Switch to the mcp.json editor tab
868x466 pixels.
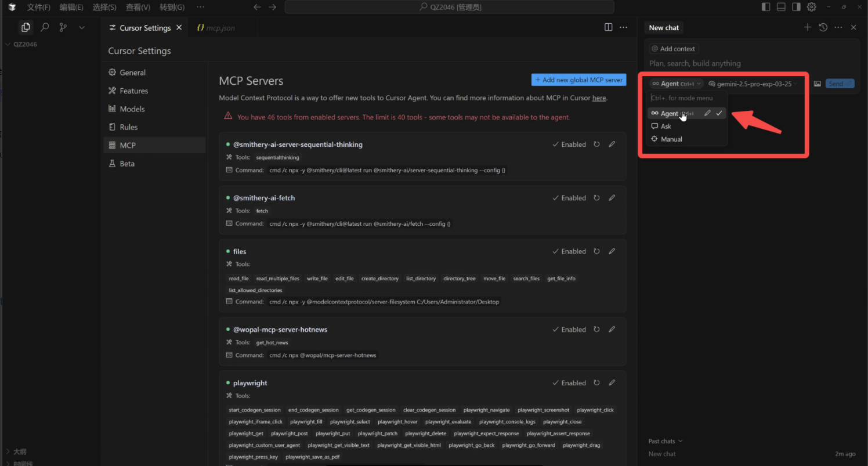click(222, 27)
